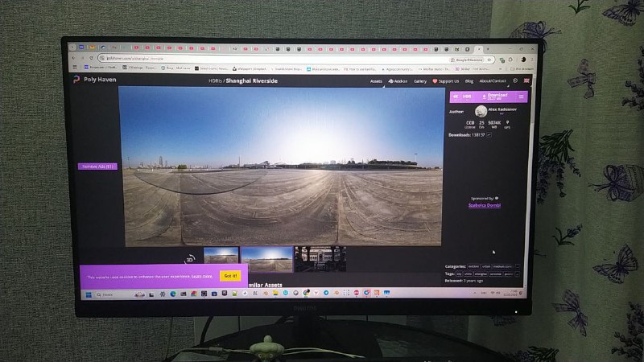Select the highlighted middle panorama thumbnail
Screen dimensions: 644x362
pos(267,259)
